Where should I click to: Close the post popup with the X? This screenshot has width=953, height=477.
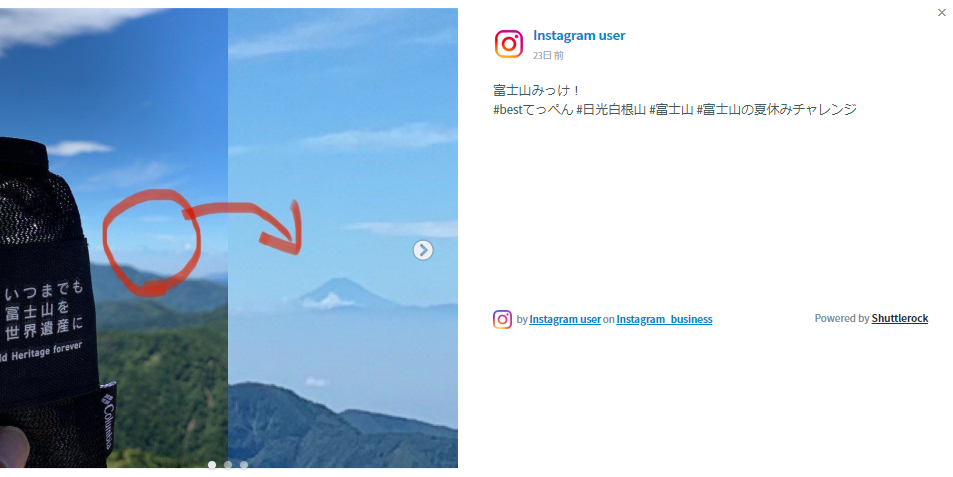[x=941, y=12]
